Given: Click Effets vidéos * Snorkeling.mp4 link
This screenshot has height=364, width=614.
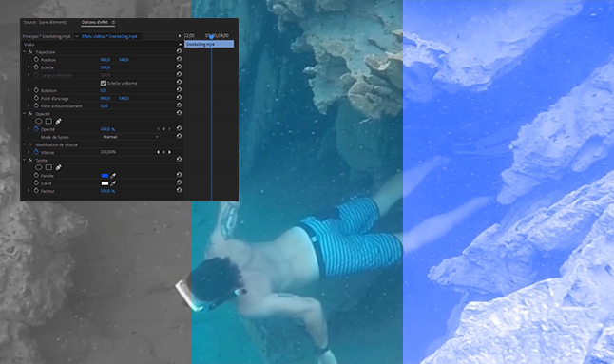Looking at the screenshot, I should click(109, 36).
